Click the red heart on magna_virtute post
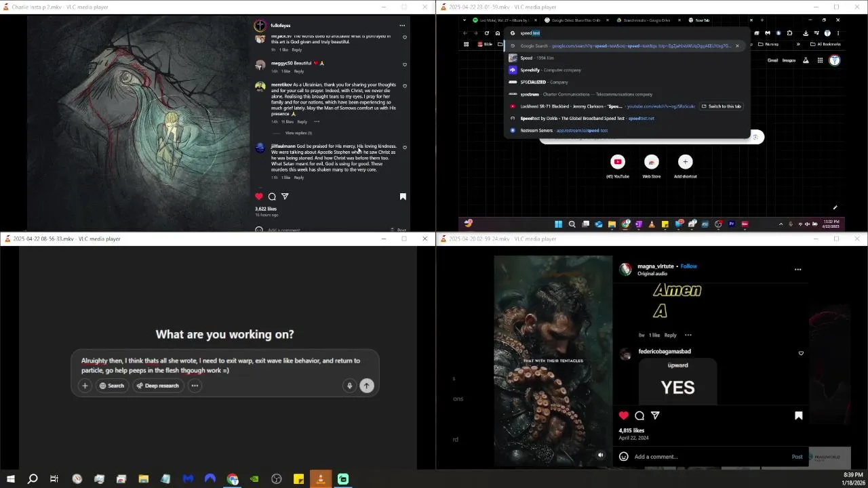This screenshot has height=488, width=868. tap(624, 415)
